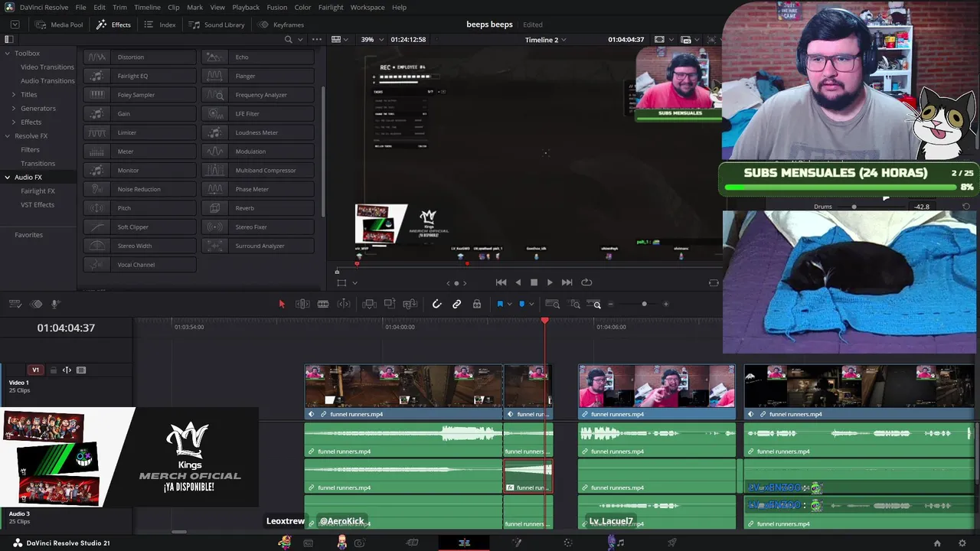Activate the Trim Edit Mode tool
980x551 pixels.
302,304
